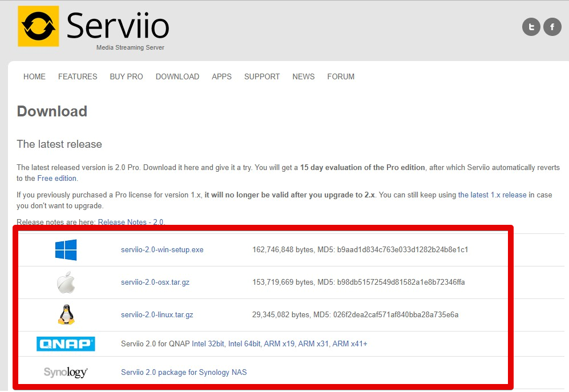Click the Windows MD5 text b9aad1d834c763e033d1282b24b8e1c1
Viewport: 569px width, 392px height.
point(402,250)
